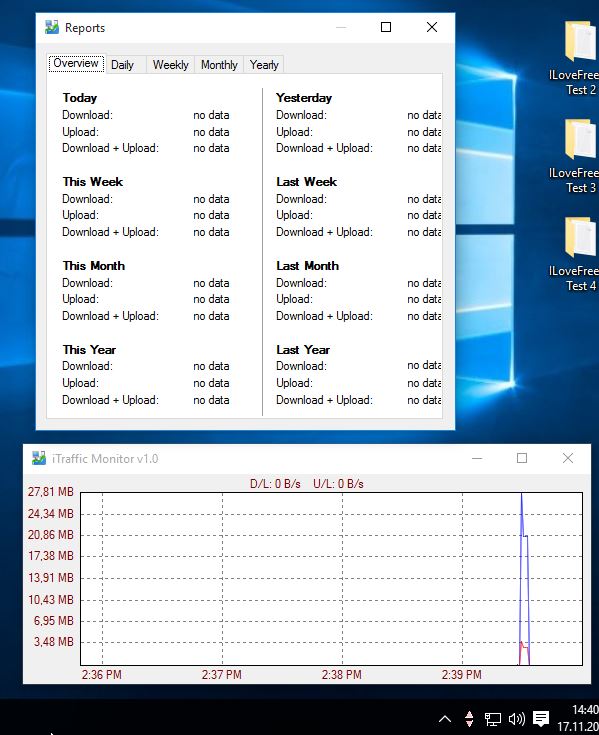The width and height of the screenshot is (599, 735).
Task: Click the Last Year heading
Action: (303, 350)
